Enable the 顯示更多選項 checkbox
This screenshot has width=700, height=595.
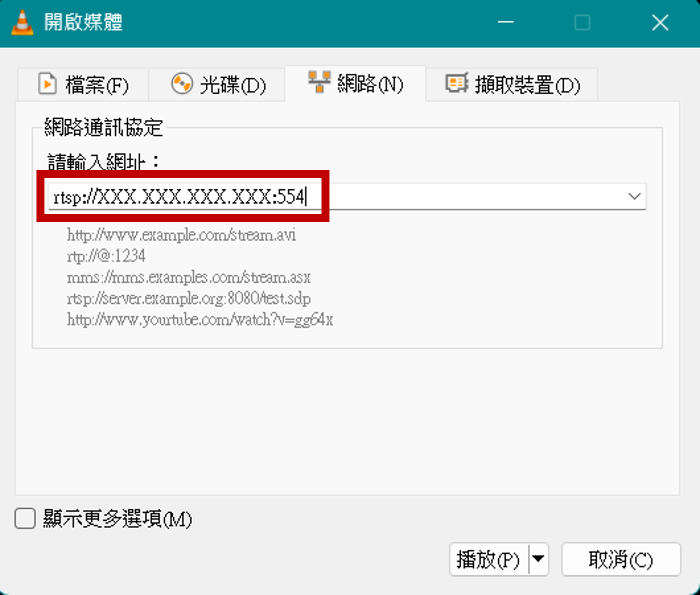click(x=25, y=519)
